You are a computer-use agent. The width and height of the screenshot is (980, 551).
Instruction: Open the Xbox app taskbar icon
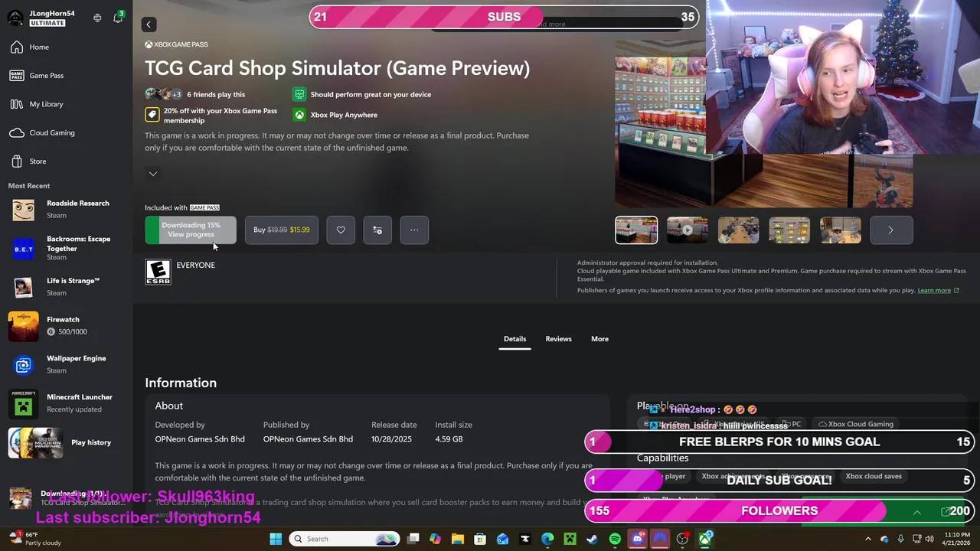coord(704,539)
